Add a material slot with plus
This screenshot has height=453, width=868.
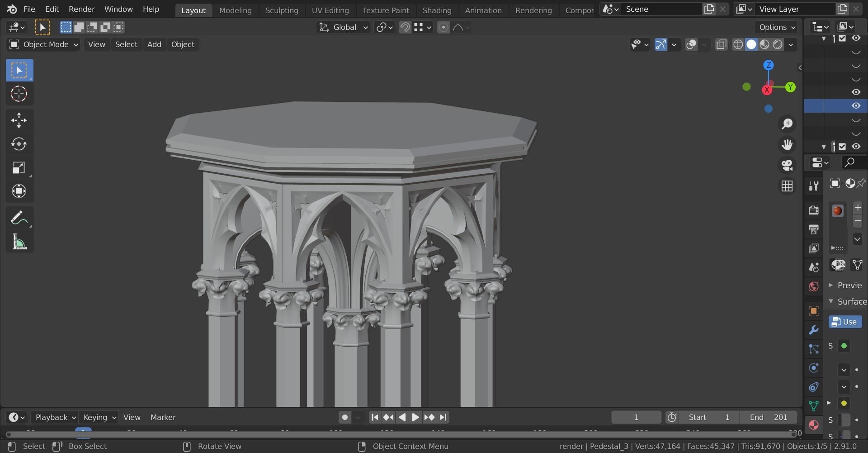click(858, 207)
